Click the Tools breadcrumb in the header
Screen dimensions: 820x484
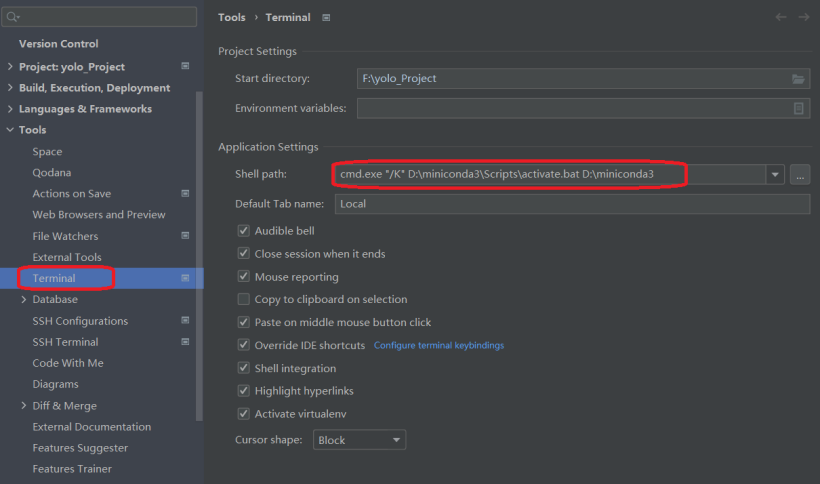(x=231, y=17)
